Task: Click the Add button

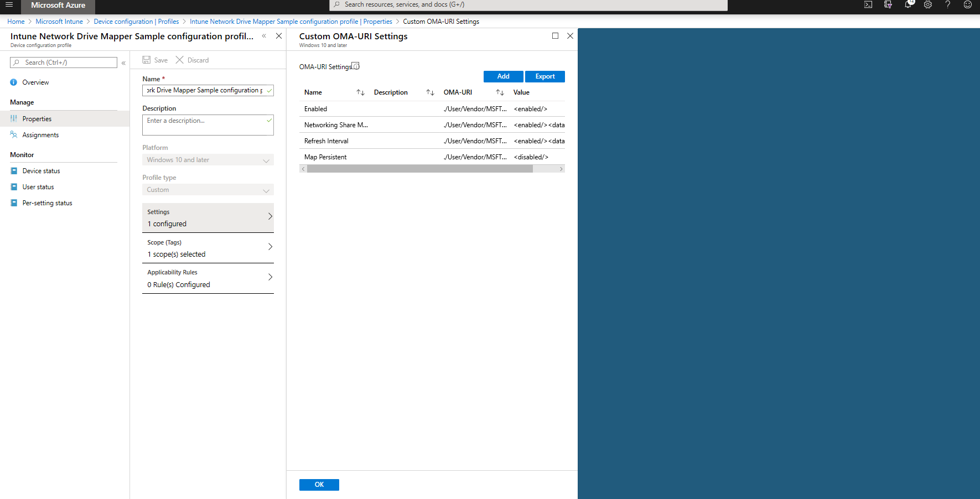Action: 503,76
